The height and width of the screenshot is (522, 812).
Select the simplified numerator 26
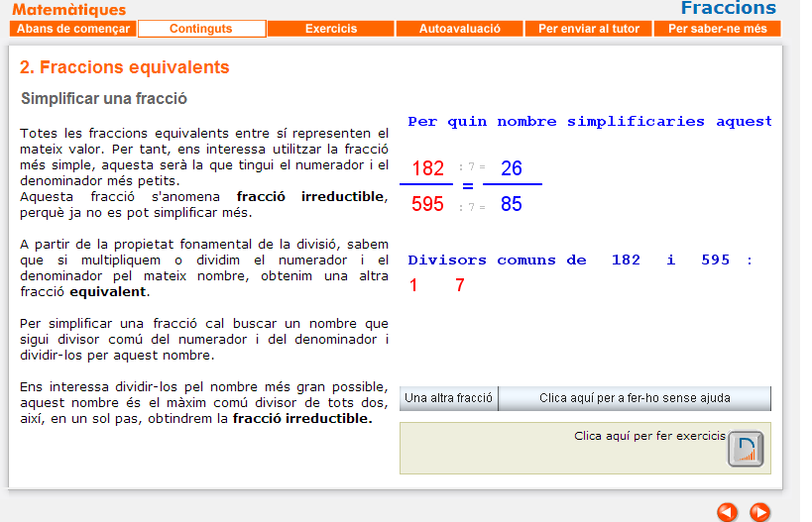click(512, 168)
